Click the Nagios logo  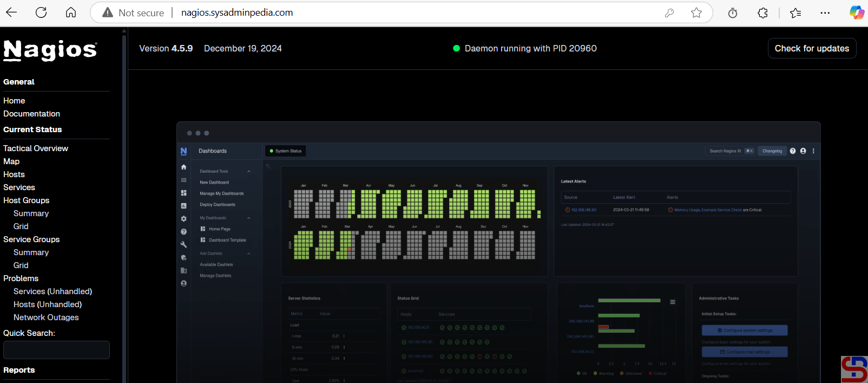coord(50,50)
